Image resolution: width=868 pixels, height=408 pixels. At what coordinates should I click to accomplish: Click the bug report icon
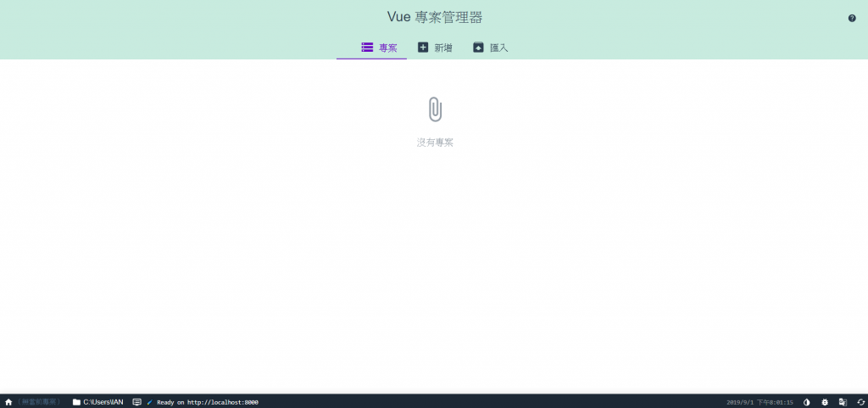pos(825,402)
